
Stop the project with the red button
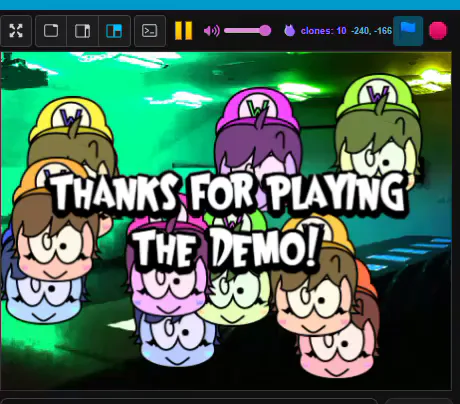coord(438,31)
